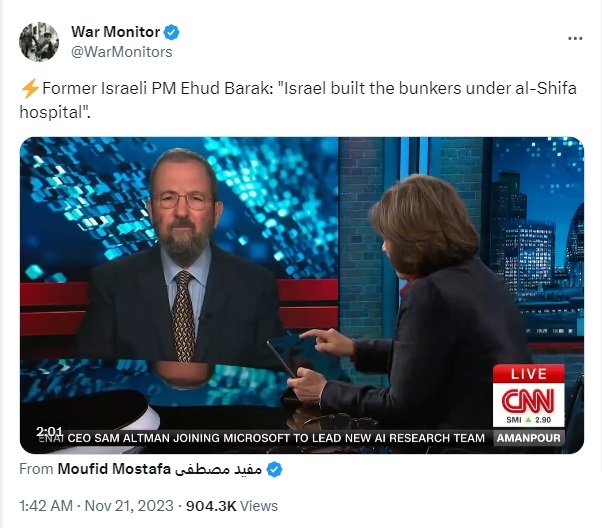Click the tweet text about Ehud Barak
Viewport: 602px width, 528px height.
[x=298, y=100]
